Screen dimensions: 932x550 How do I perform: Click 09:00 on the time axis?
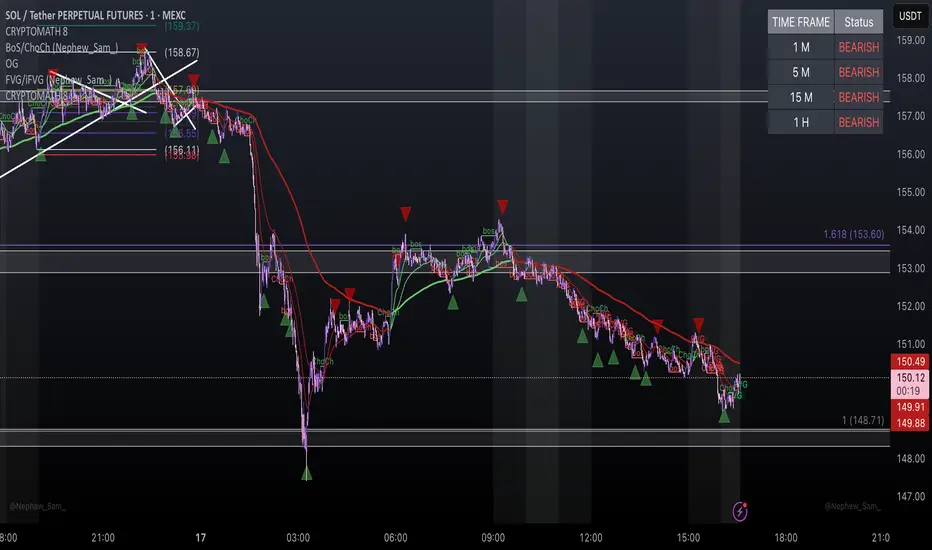tap(493, 538)
